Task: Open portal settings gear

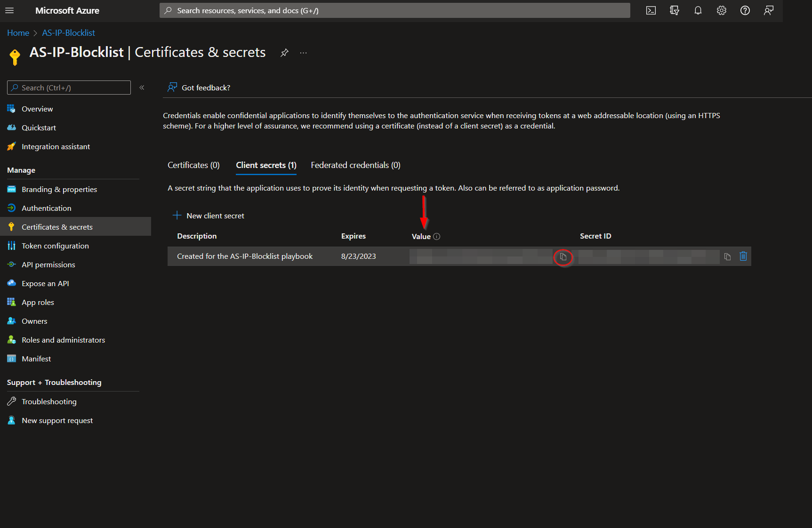Action: click(x=722, y=10)
